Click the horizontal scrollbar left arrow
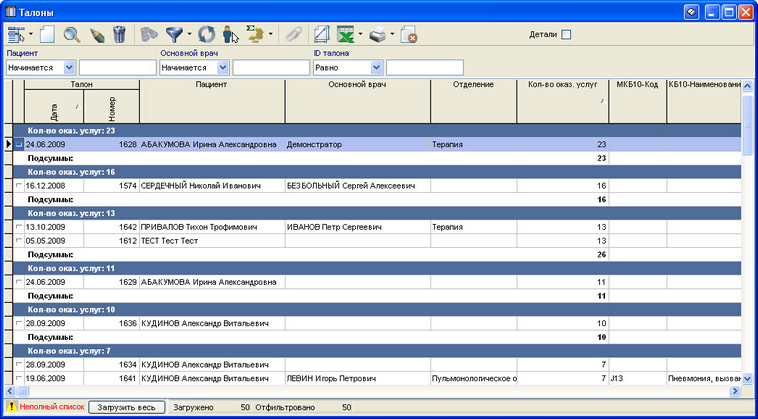 coord(10,391)
